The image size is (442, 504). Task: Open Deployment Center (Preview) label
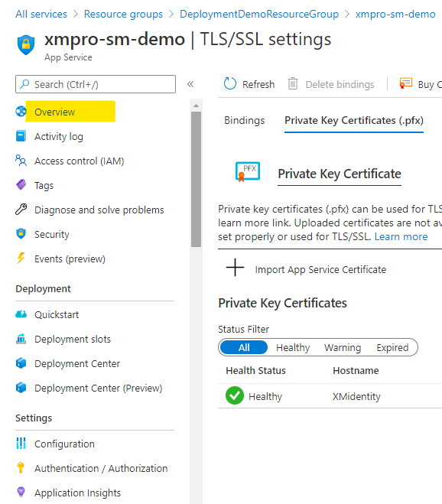tap(98, 388)
